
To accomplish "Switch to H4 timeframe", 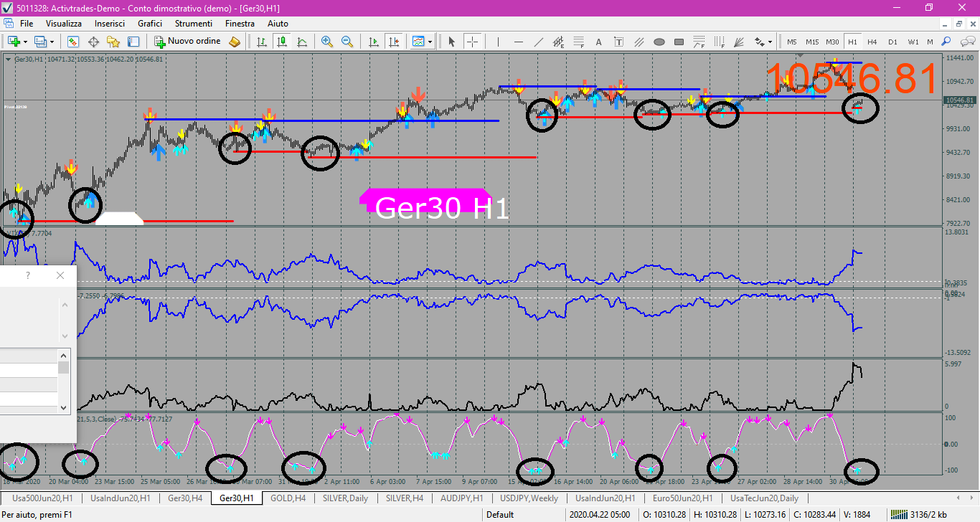I will coord(872,42).
